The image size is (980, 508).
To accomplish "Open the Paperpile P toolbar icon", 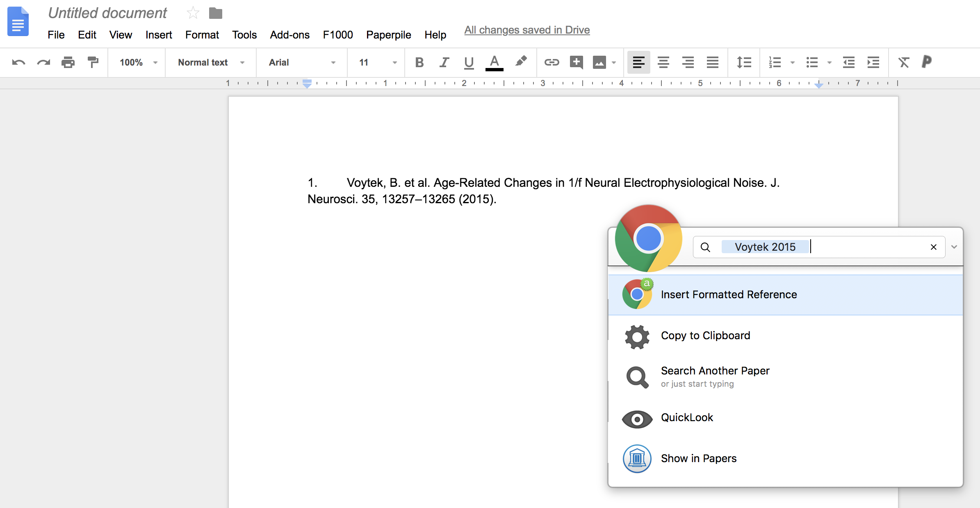I will [927, 62].
